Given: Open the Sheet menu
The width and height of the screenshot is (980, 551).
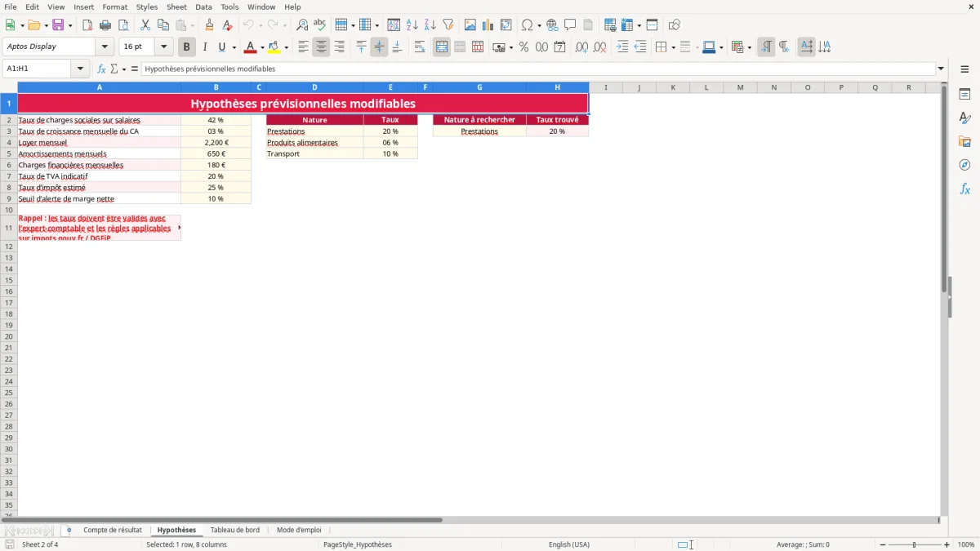Looking at the screenshot, I should [176, 7].
